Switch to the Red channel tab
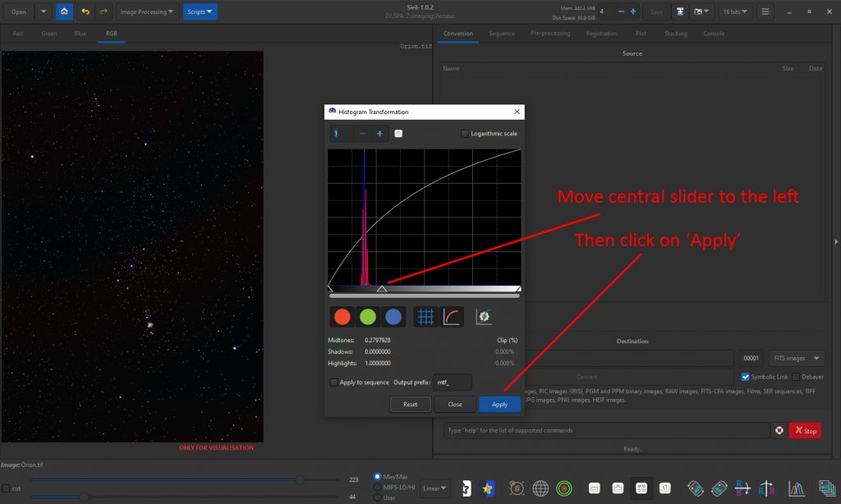The width and height of the screenshot is (841, 504). [x=18, y=33]
